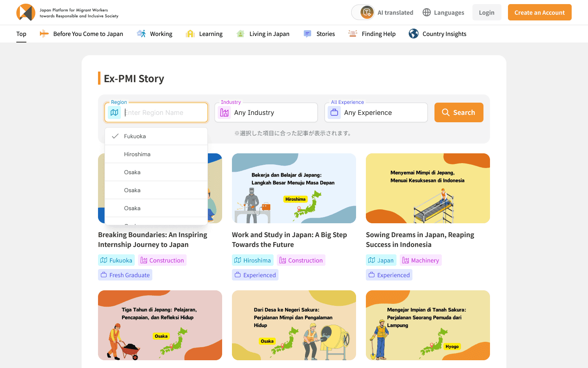Open the Any Experience dropdown
The image size is (588, 368).
(x=376, y=112)
